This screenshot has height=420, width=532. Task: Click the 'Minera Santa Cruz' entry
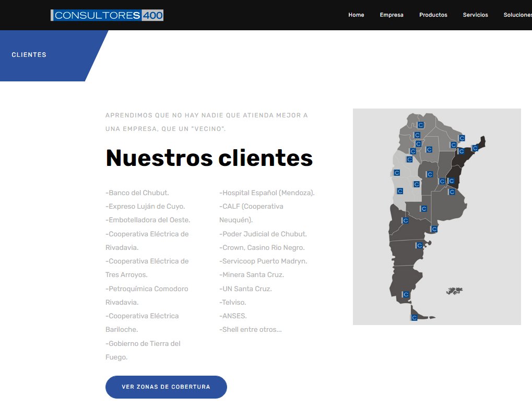pos(252,274)
